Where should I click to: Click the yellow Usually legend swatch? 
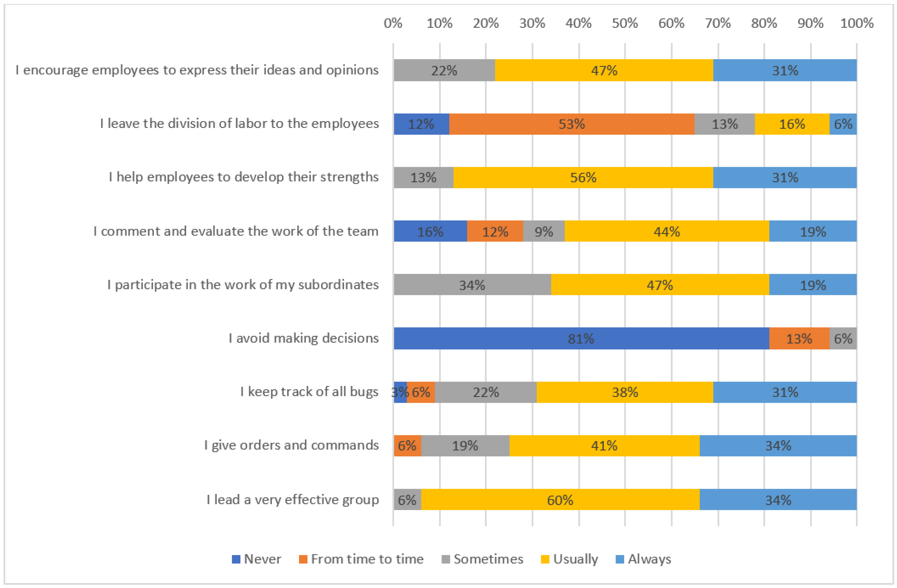[x=545, y=559]
